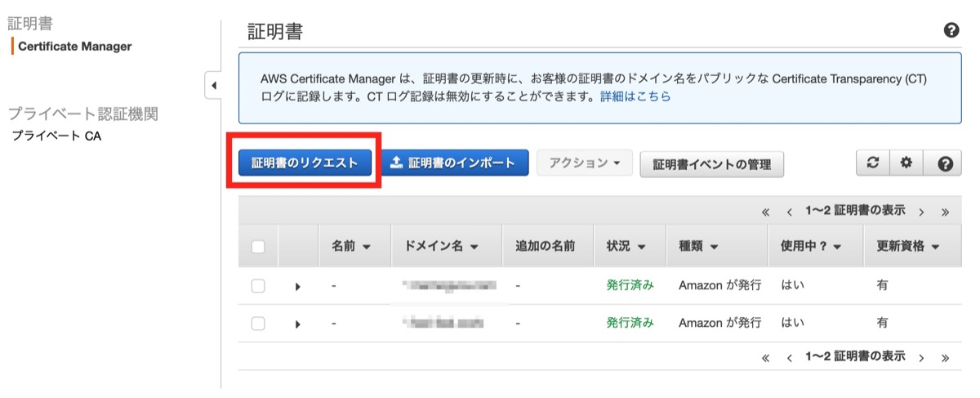This screenshot has width=980, height=398.
Task: Click 発行済み status in second row
Action: [x=630, y=323]
